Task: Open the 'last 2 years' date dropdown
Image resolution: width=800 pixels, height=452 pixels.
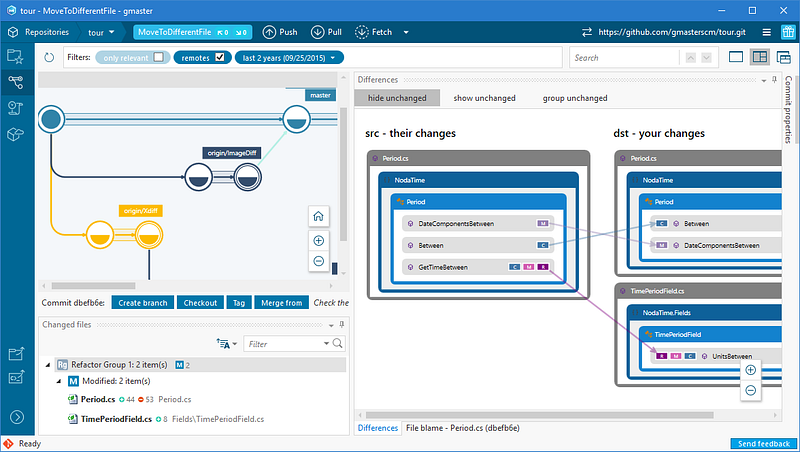Action: pos(289,57)
